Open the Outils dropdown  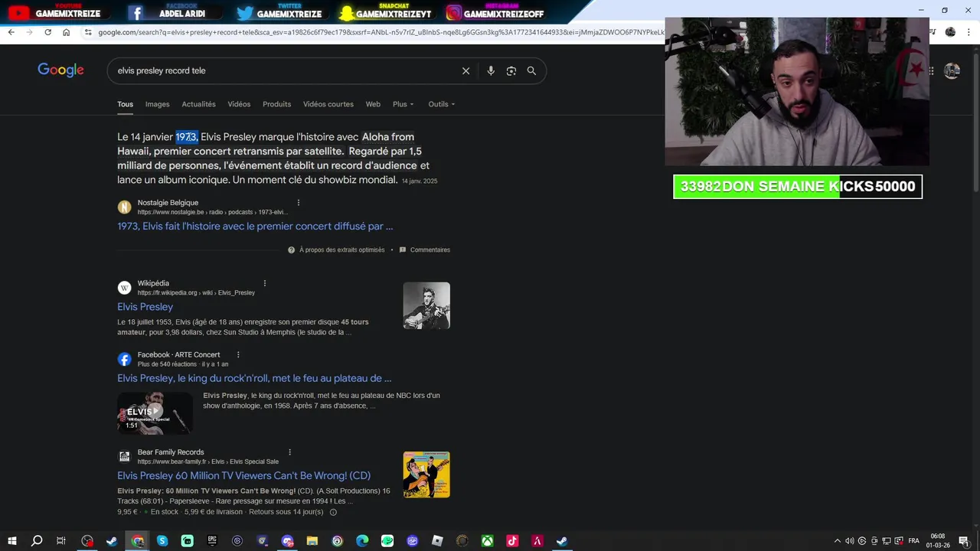(x=442, y=104)
